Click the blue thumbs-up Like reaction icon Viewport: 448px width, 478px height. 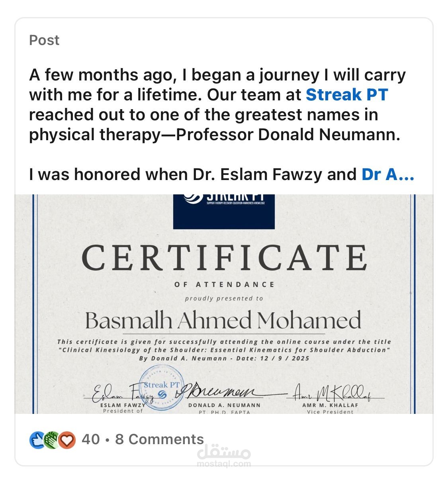tap(37, 440)
